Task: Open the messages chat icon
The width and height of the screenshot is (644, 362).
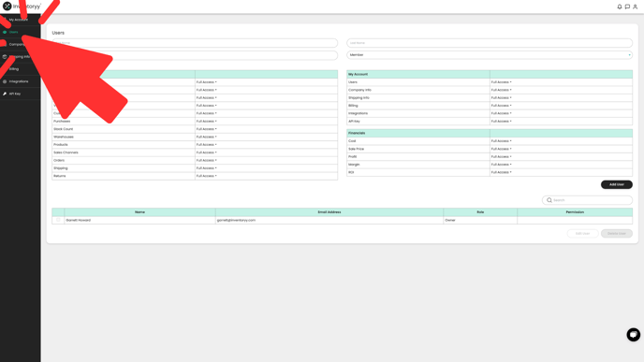Action: click(627, 7)
